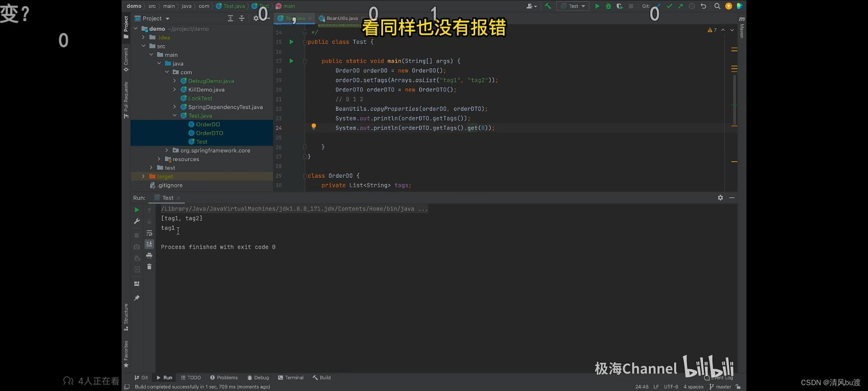Open the TODO tool window tab

pos(191,378)
